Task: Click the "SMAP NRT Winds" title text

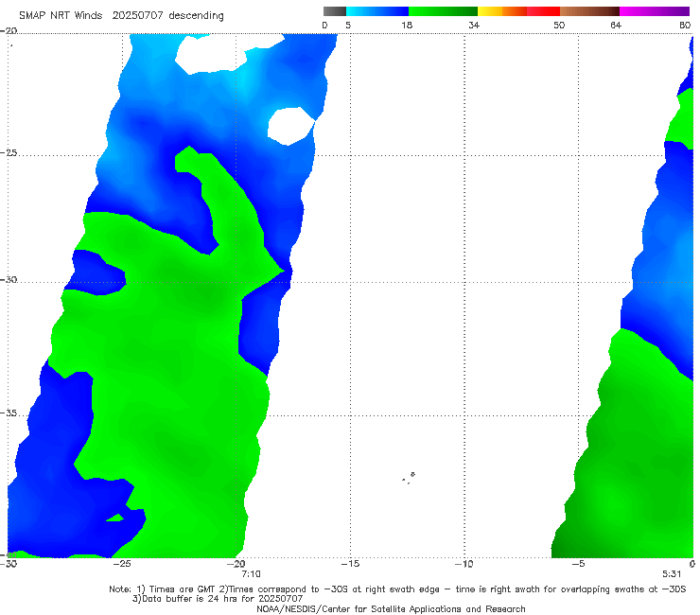Action: [61, 16]
